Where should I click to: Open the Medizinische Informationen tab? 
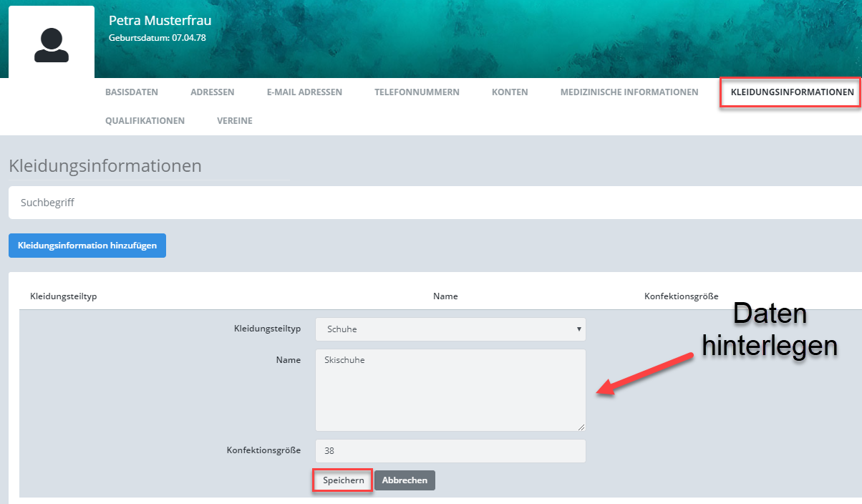[629, 92]
